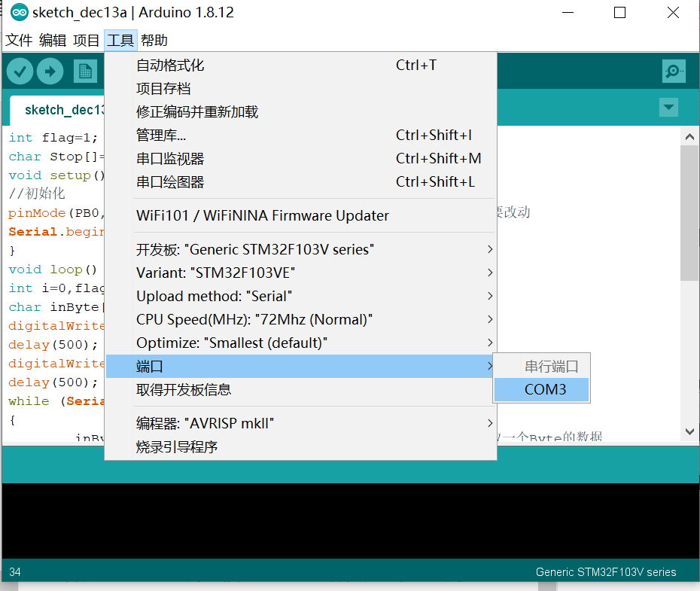Click line number 34 in status bar
Image resolution: width=700 pixels, height=591 pixels.
15,572
